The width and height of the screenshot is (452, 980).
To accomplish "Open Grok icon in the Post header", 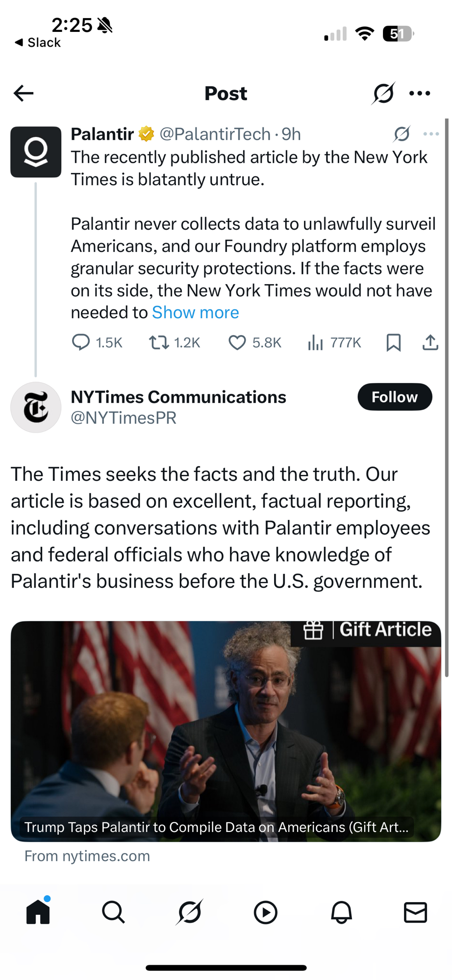I will (x=383, y=93).
